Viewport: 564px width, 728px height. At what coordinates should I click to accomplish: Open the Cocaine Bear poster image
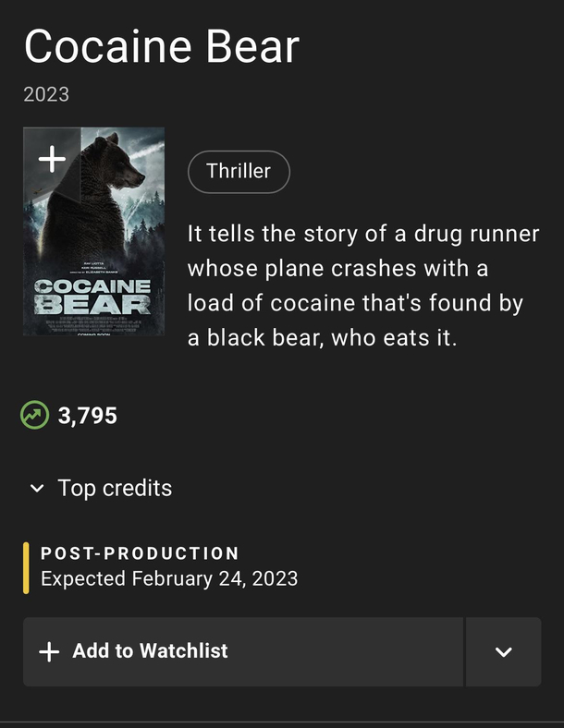(93, 231)
